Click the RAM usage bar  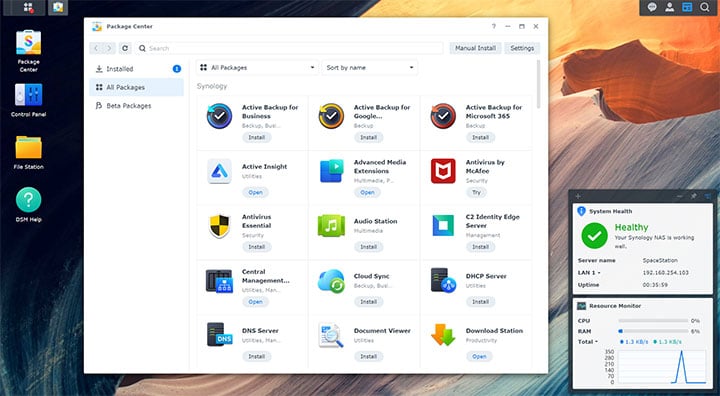pyautogui.click(x=653, y=331)
